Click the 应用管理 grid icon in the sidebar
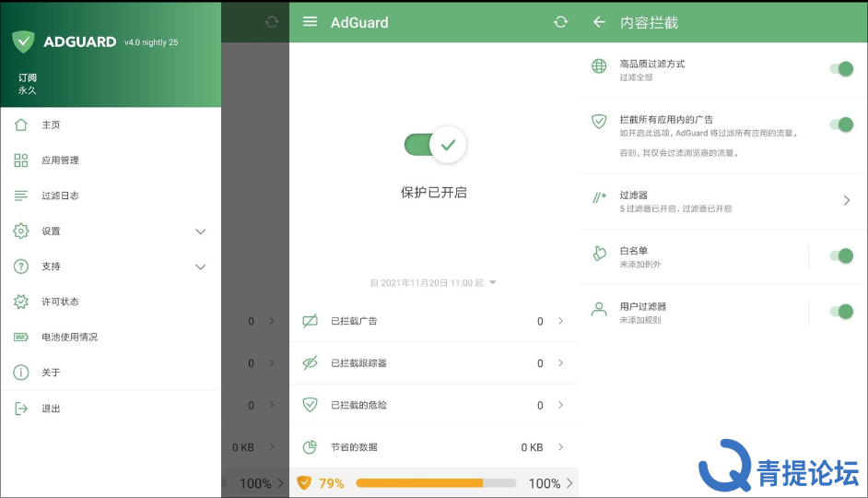This screenshot has height=498, width=868. tap(21, 160)
